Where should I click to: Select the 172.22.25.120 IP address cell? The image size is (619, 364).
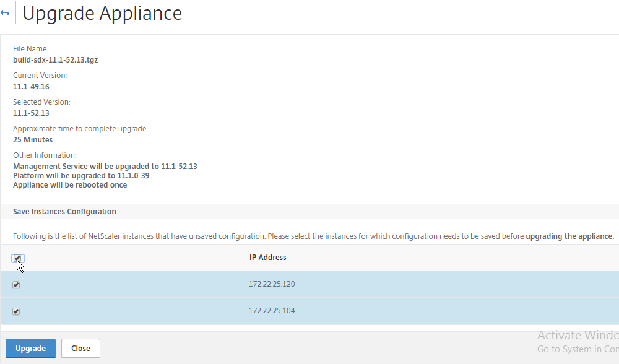click(x=272, y=284)
